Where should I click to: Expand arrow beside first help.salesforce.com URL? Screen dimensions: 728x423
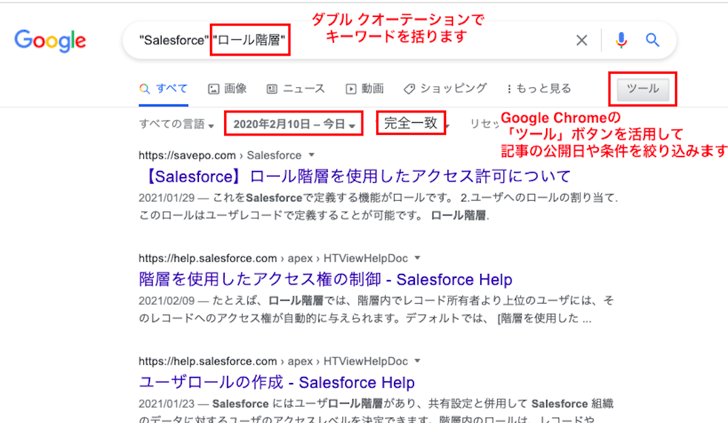[x=417, y=258]
